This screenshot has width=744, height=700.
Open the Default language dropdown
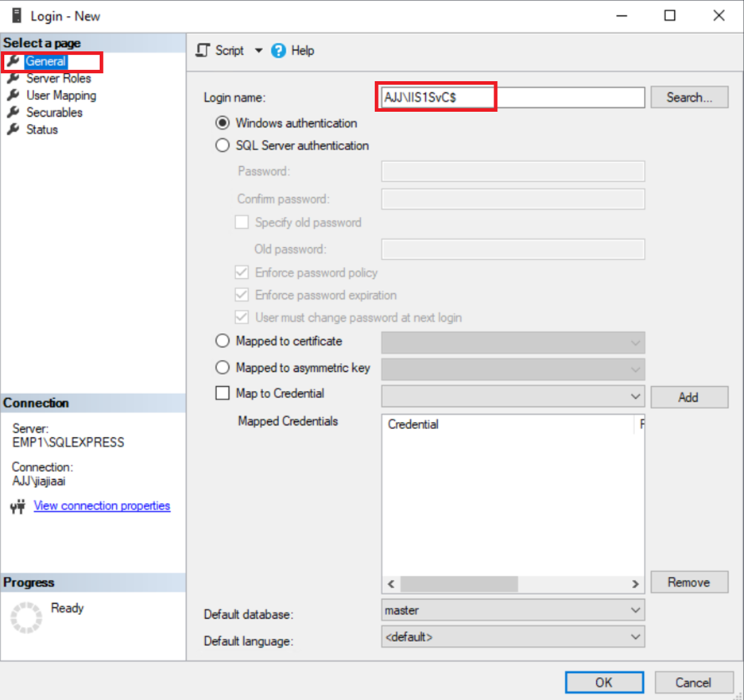[634, 636]
